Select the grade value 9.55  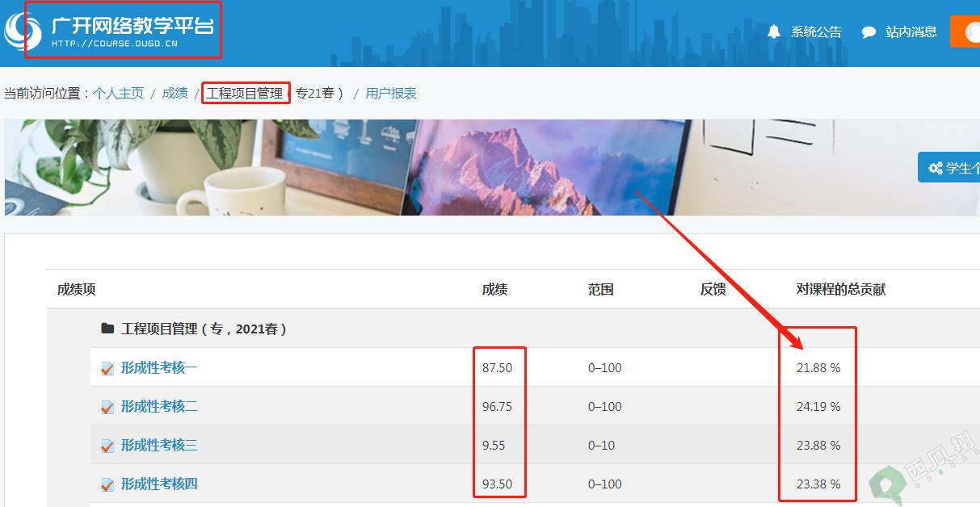point(494,445)
